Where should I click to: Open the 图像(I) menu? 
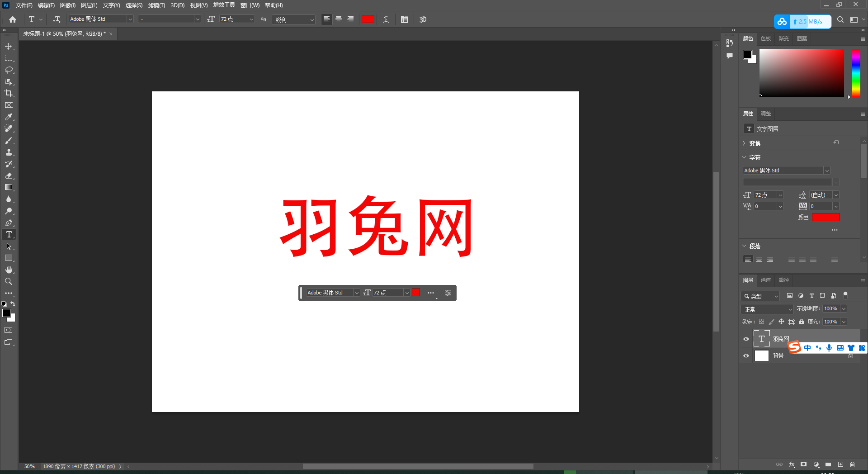(x=68, y=5)
